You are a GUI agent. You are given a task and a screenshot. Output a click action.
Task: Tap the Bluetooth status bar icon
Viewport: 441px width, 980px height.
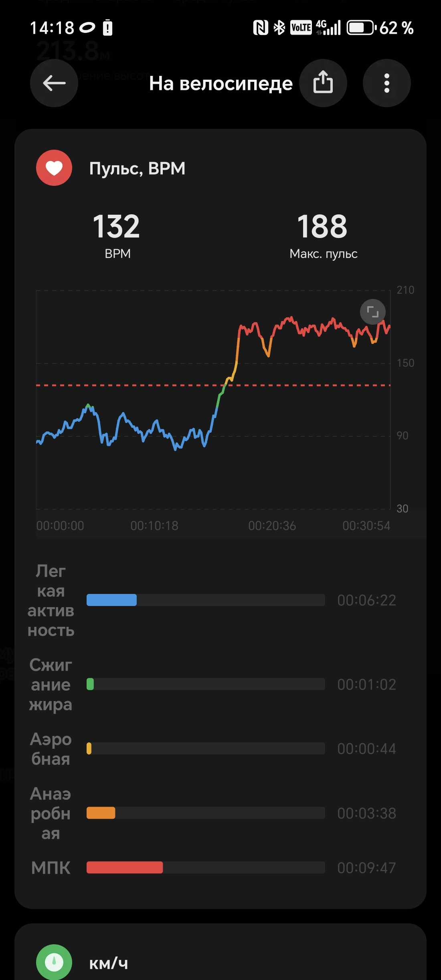(279, 28)
